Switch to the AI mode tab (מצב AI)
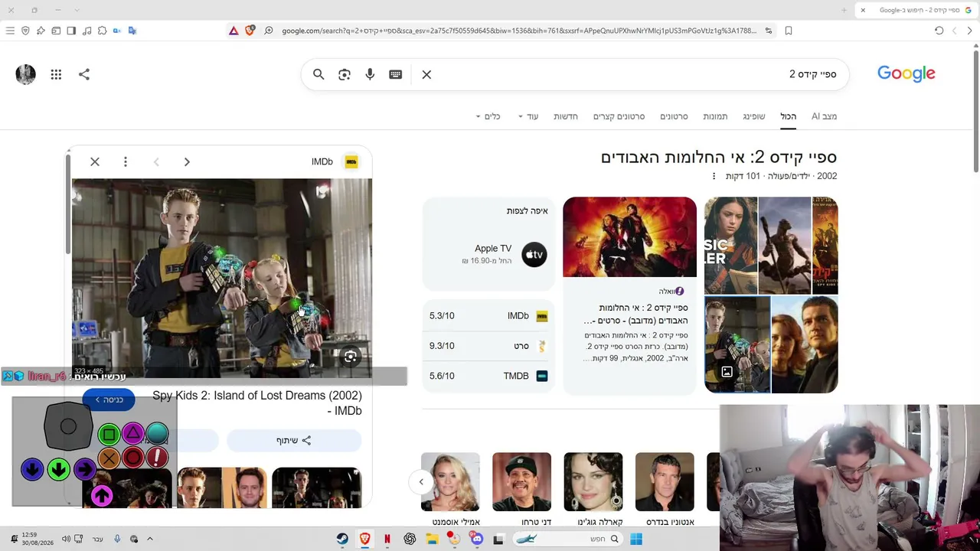Screen dimensions: 980x551 click(824, 116)
